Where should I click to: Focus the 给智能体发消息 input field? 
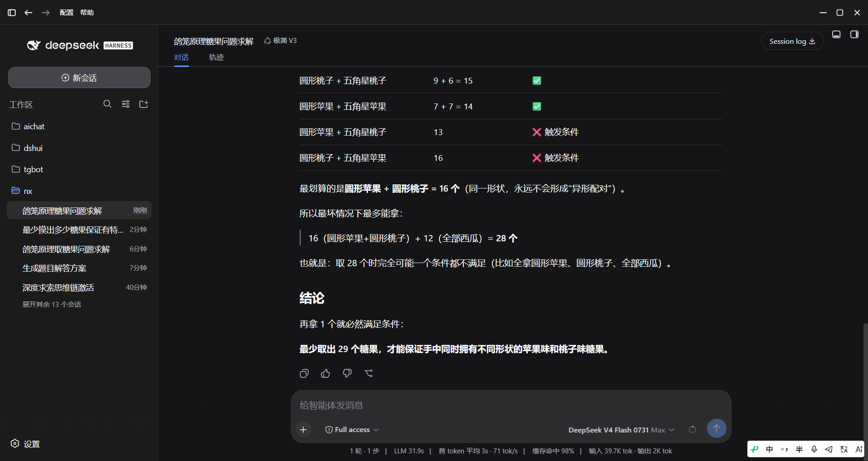click(511, 405)
